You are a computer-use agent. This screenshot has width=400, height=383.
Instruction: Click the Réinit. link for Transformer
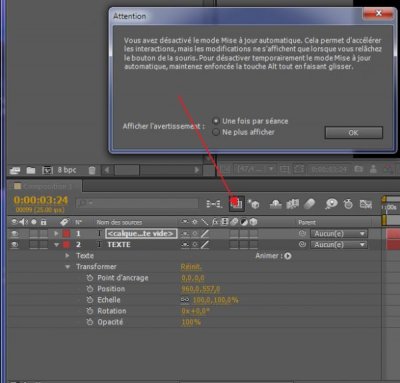pos(191,267)
